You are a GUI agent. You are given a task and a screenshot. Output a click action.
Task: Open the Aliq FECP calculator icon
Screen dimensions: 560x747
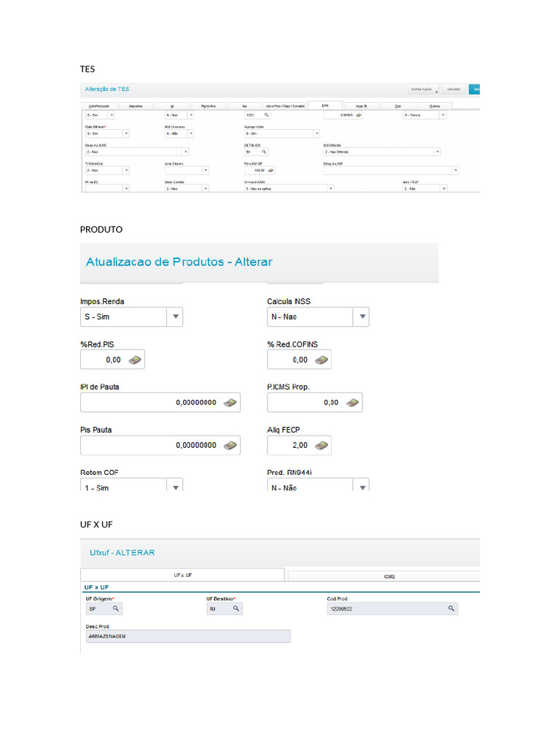[321, 445]
